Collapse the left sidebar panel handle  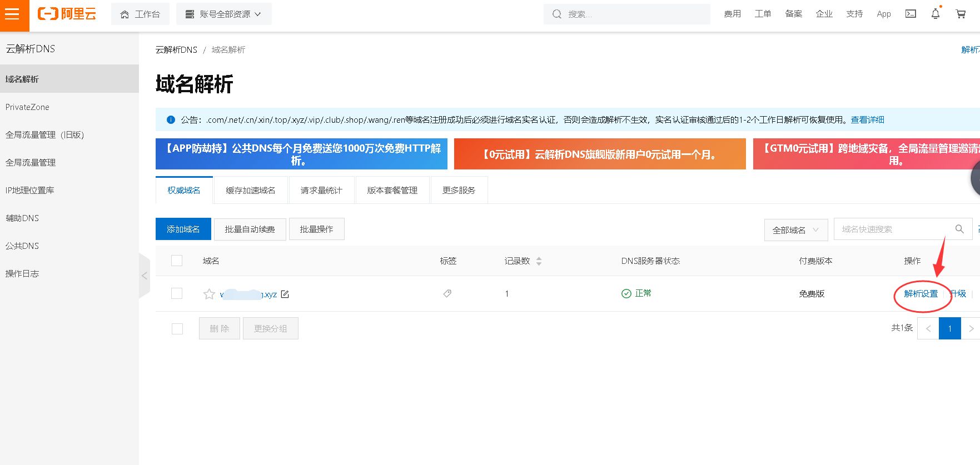click(x=144, y=276)
